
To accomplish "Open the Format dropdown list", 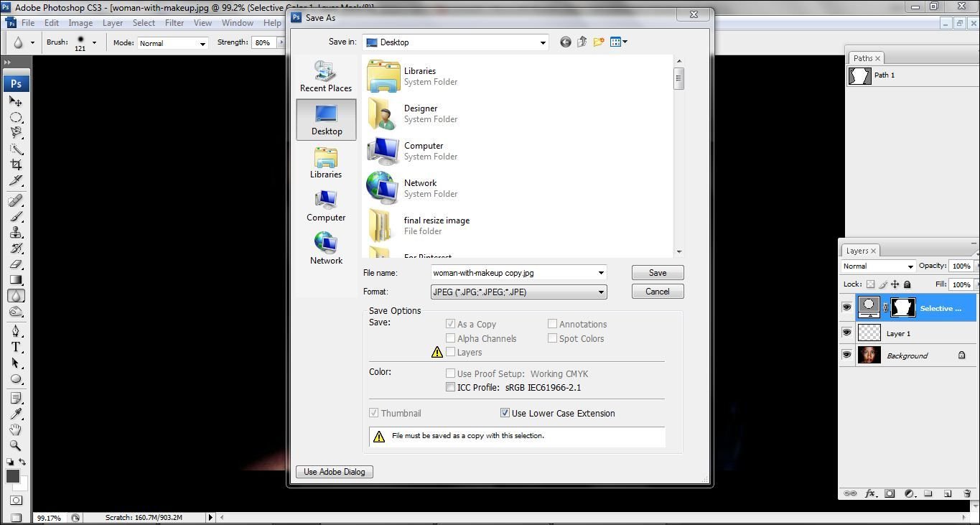I will point(601,292).
